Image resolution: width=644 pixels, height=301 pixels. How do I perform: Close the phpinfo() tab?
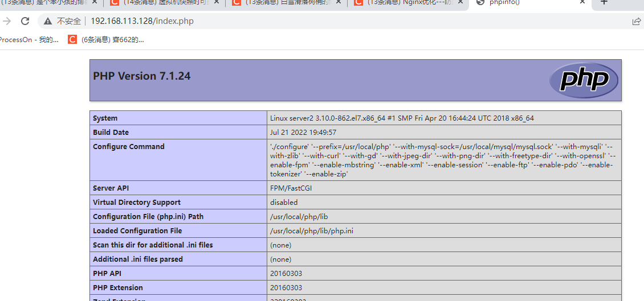pyautogui.click(x=582, y=2)
